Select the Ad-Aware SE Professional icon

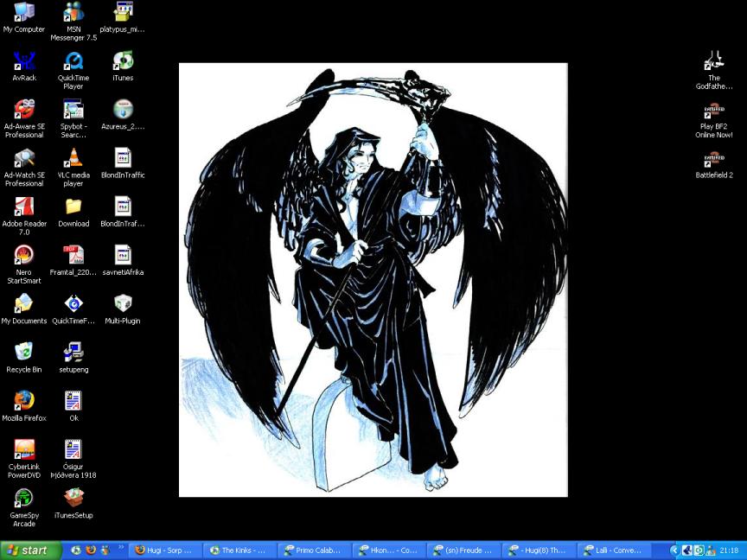click(x=24, y=119)
